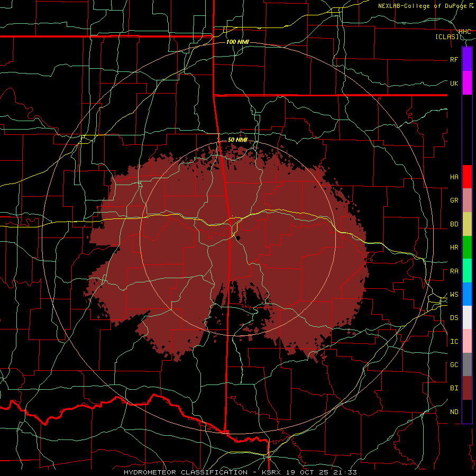This screenshot has width=476, height=476.
Task: Click the BD yellow legend swatch
Action: point(467,224)
